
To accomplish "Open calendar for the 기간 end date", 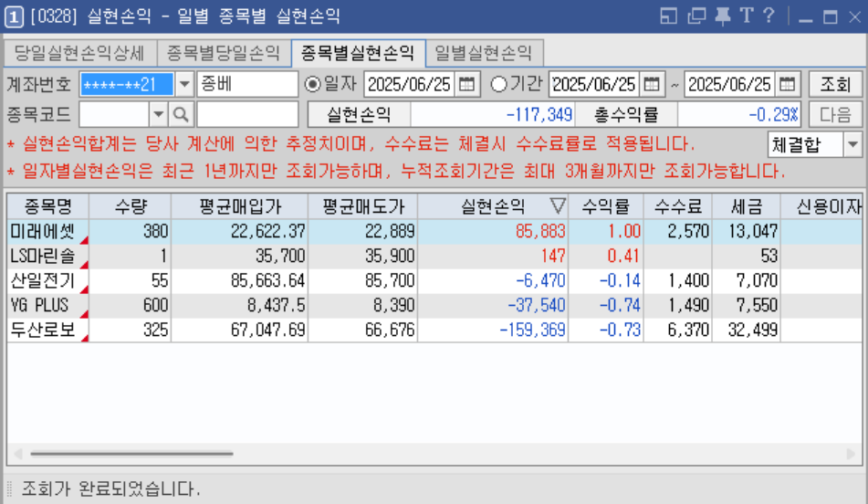I will point(788,85).
